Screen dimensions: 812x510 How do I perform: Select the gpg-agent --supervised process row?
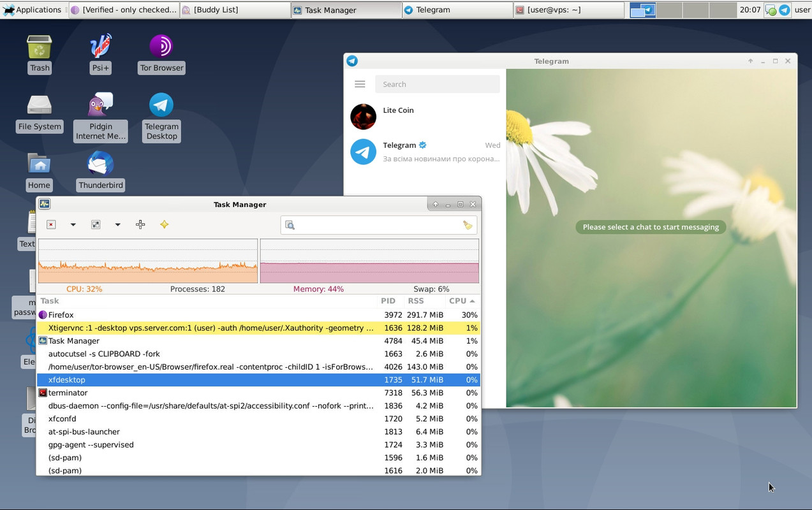[x=258, y=445]
